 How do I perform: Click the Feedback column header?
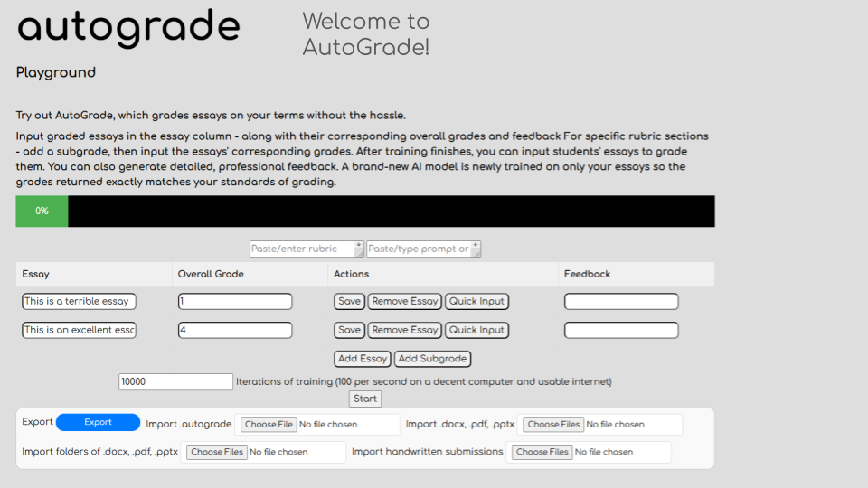click(637, 275)
